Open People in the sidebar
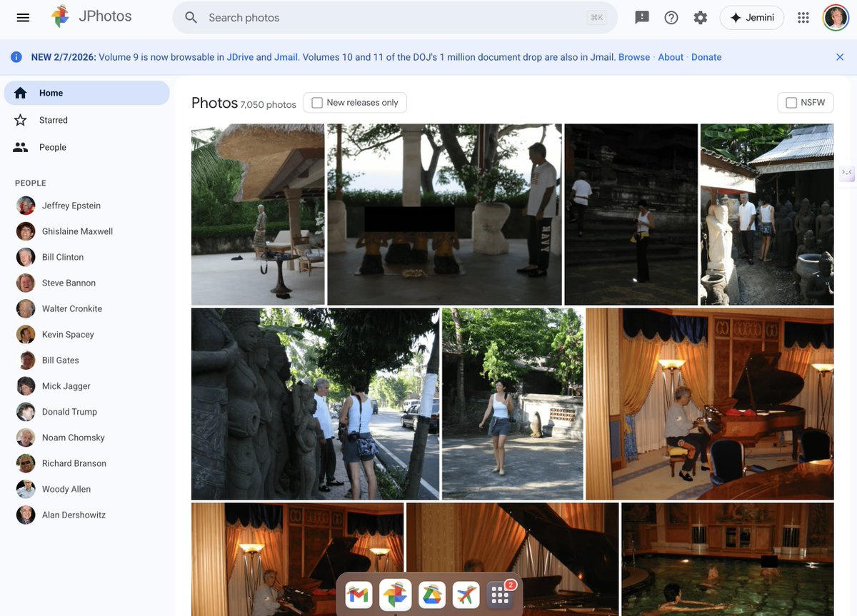 86,147
